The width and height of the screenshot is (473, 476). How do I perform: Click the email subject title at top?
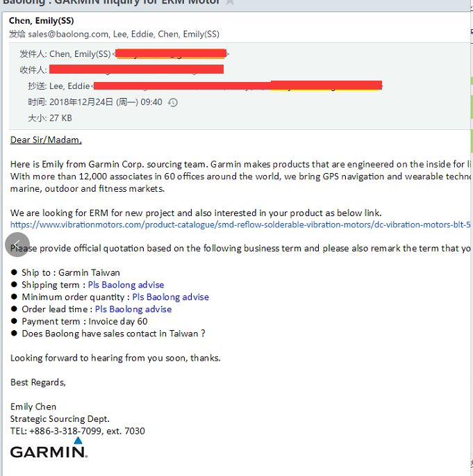[x=111, y=2]
